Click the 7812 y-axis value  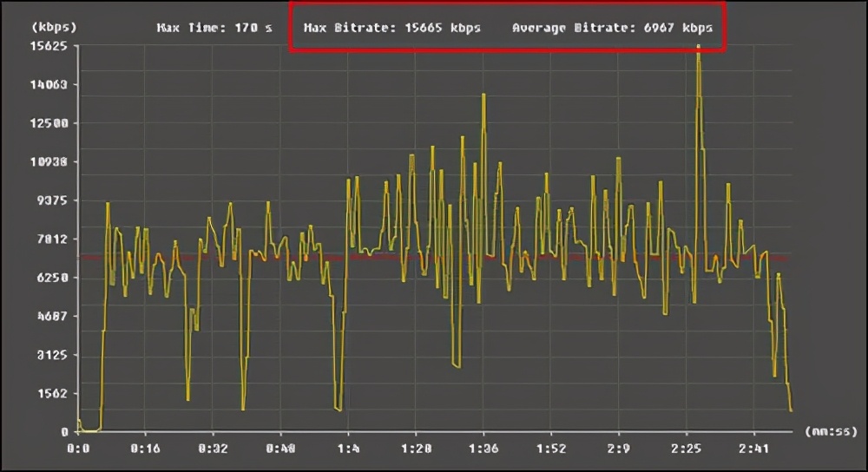point(53,239)
